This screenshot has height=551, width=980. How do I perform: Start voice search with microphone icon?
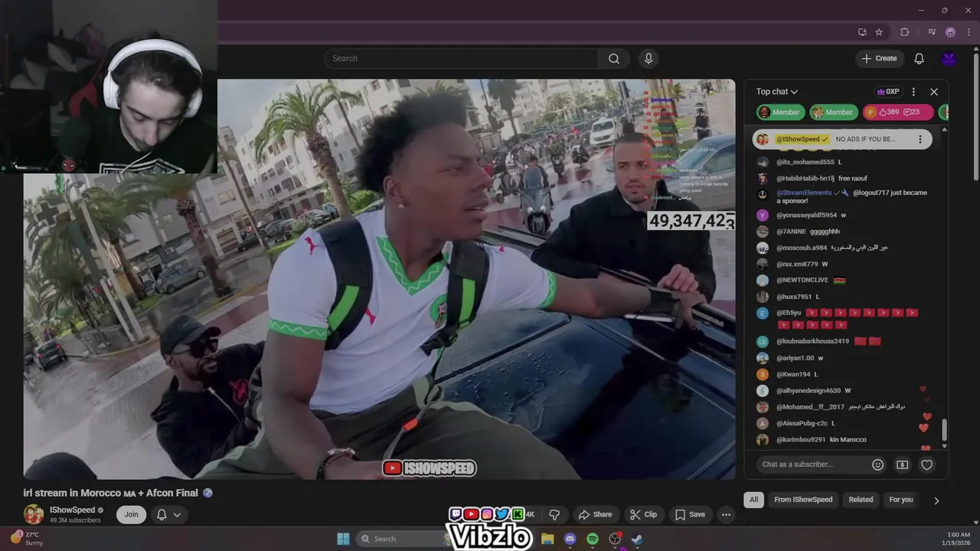tap(648, 59)
